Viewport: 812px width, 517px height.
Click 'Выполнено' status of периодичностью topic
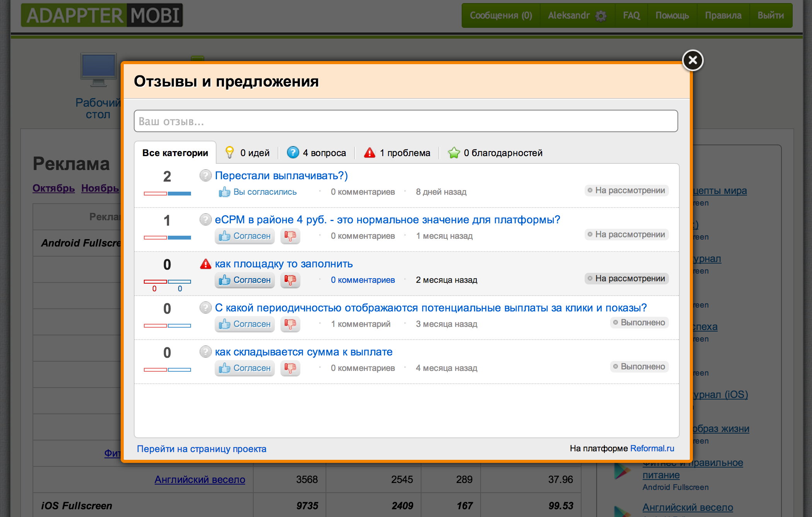click(x=640, y=322)
